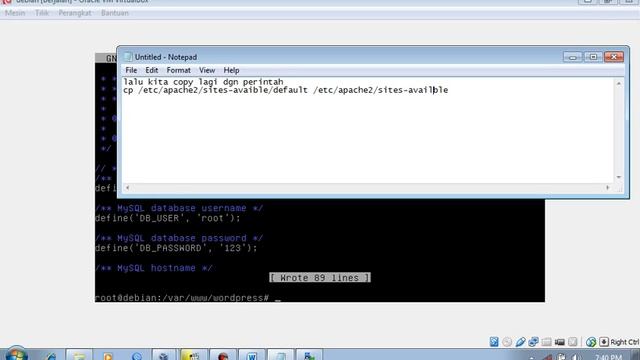Click VirtualBox mouse integration globe icon
The width and height of the screenshot is (640, 360).
click(x=591, y=342)
